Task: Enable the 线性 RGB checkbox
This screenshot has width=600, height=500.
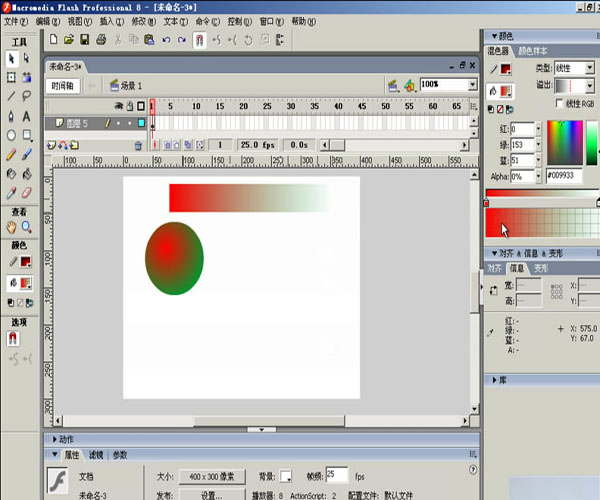Action: coord(559,103)
